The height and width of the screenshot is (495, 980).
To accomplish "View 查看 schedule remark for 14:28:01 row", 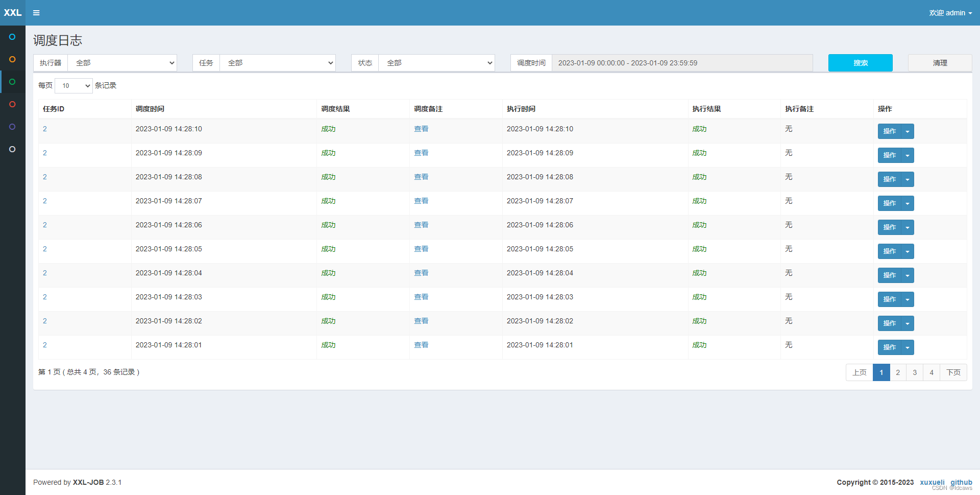I will click(421, 345).
